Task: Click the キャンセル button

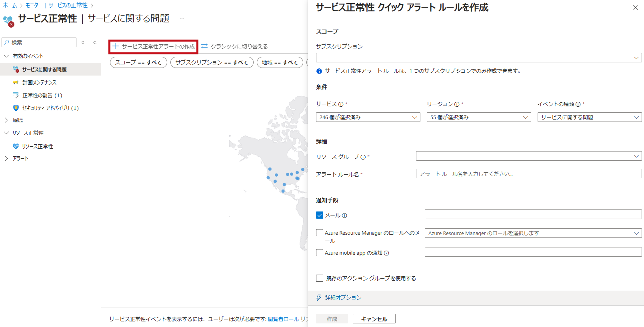Action: 374,319
